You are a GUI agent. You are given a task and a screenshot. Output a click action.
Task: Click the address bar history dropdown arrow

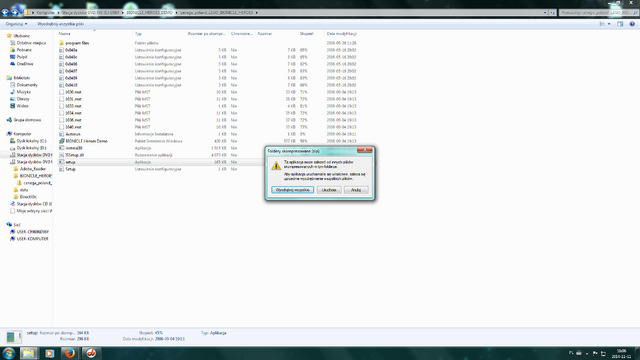click(545, 13)
